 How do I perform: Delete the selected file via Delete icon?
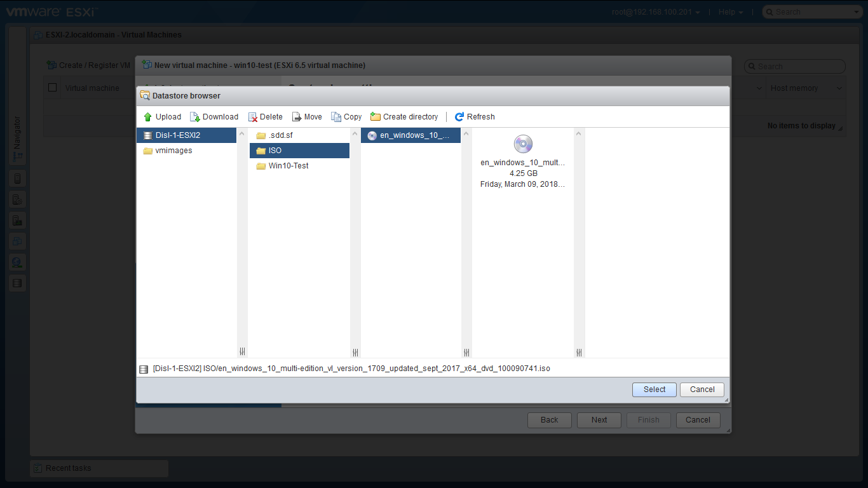[x=253, y=117]
